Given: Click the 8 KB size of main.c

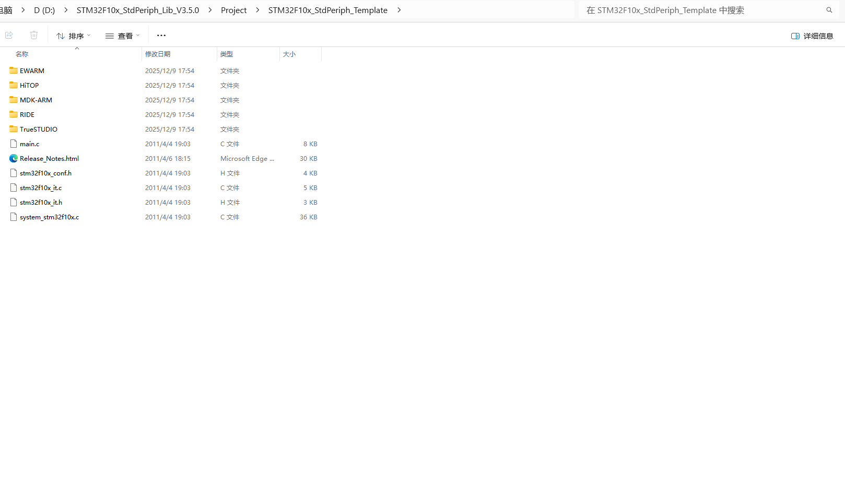Looking at the screenshot, I should [x=310, y=144].
